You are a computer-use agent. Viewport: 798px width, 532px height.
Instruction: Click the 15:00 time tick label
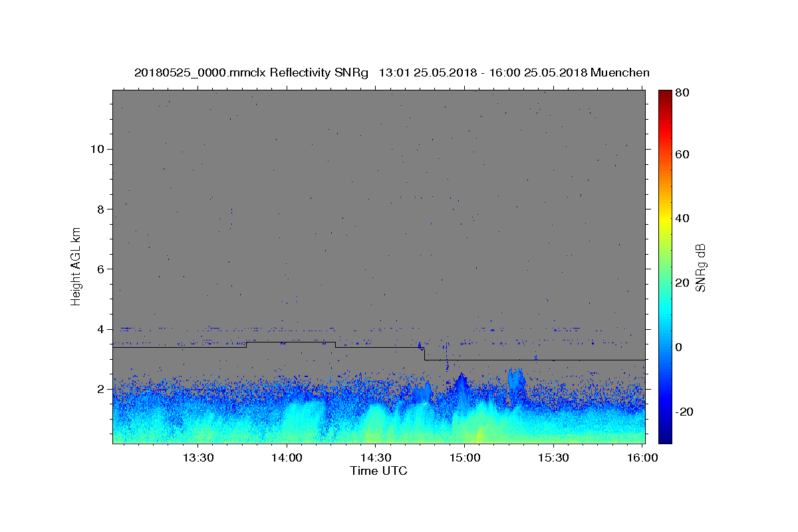[x=465, y=458]
